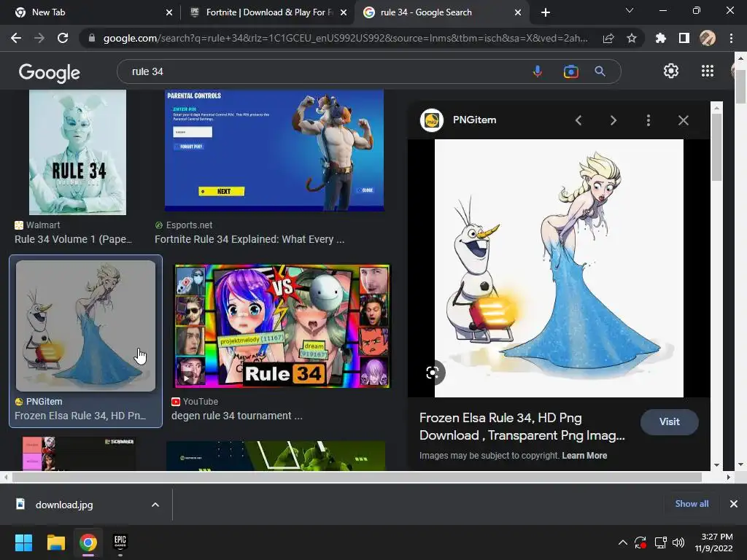Search inside image with Lens icon
Viewport: 747px width, 560px height.
pos(433,373)
